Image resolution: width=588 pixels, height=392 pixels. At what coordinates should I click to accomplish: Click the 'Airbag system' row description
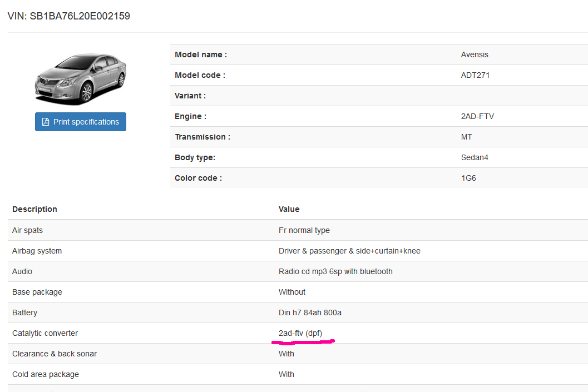pos(37,251)
